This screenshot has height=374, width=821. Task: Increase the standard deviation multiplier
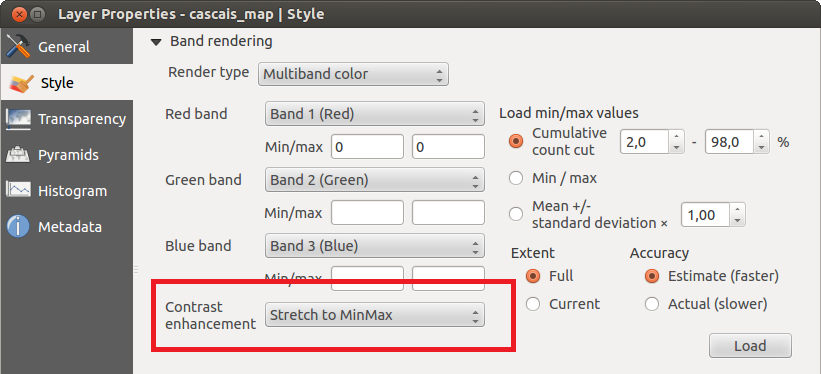tap(737, 209)
